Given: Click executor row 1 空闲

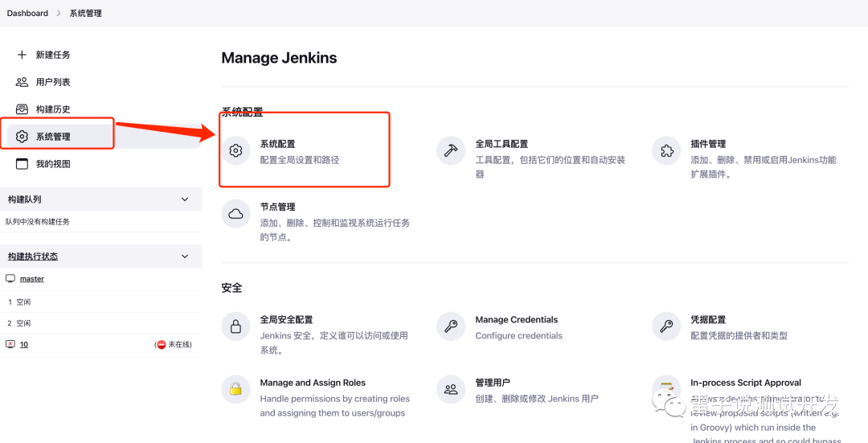Looking at the screenshot, I should point(100,301).
